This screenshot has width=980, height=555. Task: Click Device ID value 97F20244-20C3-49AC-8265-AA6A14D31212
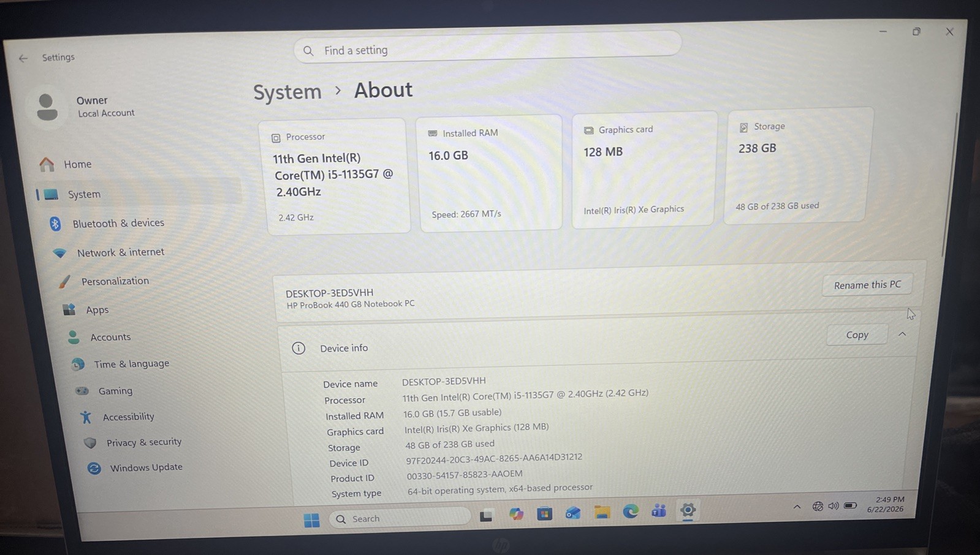(x=494, y=459)
